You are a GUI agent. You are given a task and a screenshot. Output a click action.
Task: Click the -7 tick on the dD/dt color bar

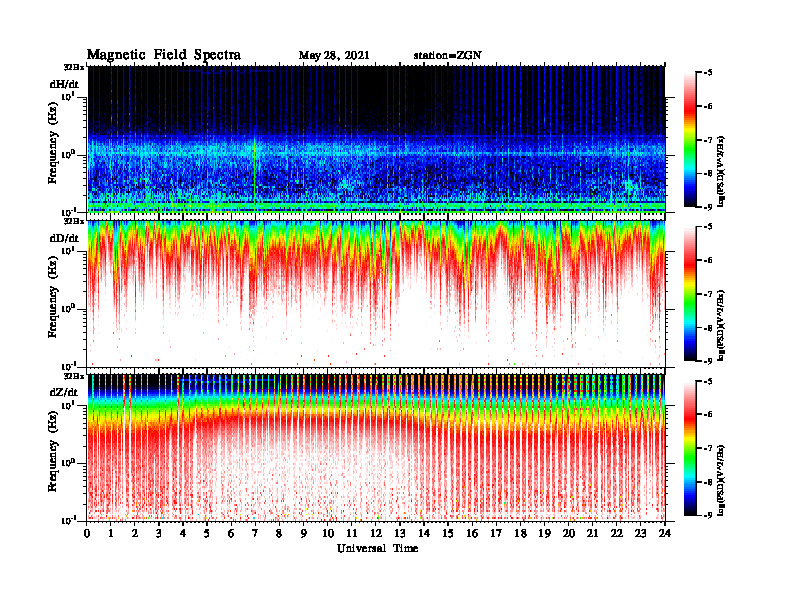click(x=708, y=294)
